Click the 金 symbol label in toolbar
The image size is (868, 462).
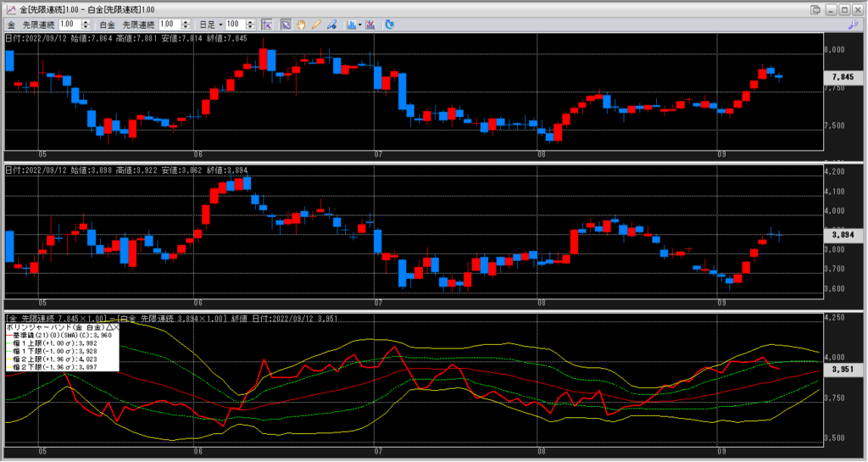pos(10,25)
